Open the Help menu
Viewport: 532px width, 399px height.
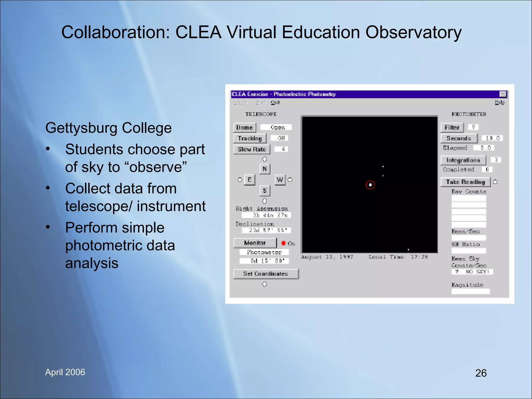coord(500,102)
